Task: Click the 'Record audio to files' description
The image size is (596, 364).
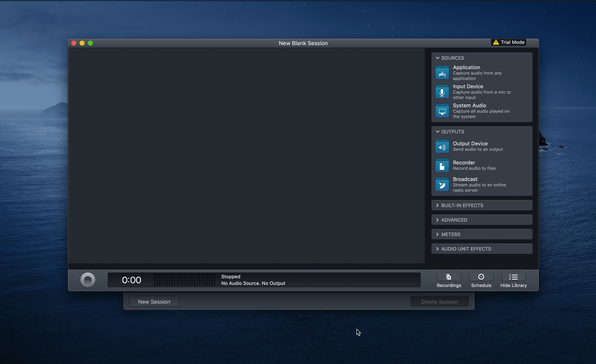Action: tap(474, 169)
